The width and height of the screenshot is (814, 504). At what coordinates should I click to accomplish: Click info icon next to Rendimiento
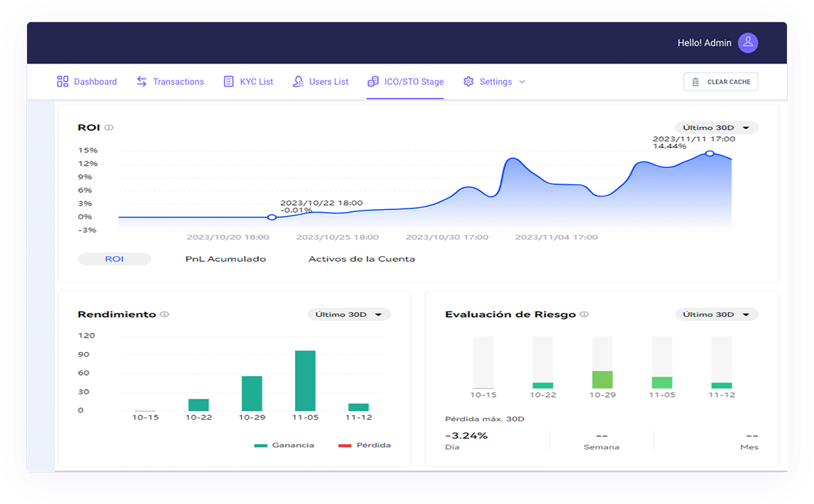[x=165, y=315]
